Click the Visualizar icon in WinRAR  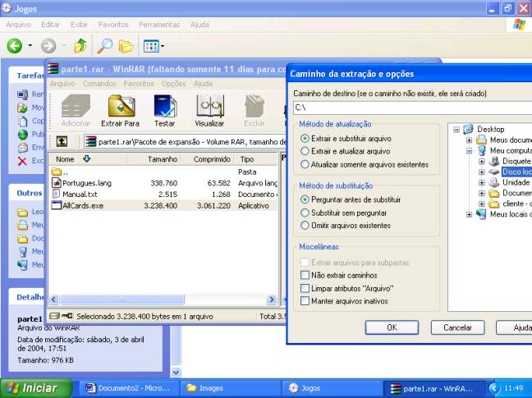tap(210, 106)
